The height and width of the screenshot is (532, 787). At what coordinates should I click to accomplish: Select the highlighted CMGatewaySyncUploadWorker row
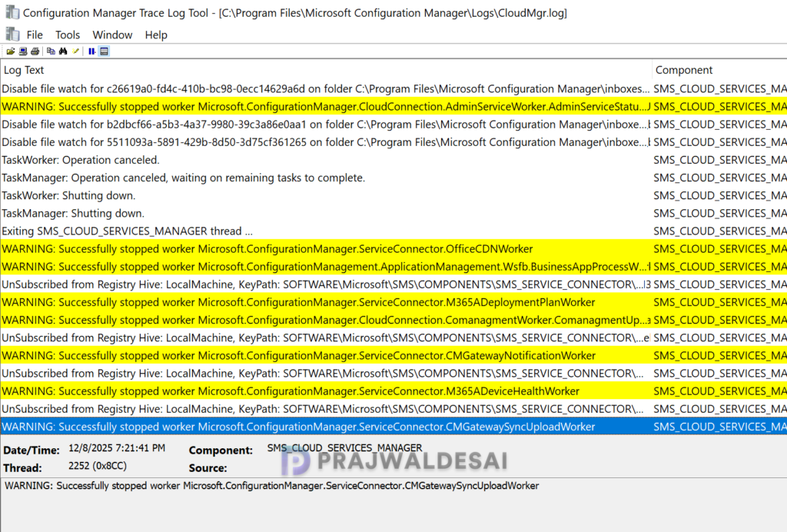tap(393, 427)
